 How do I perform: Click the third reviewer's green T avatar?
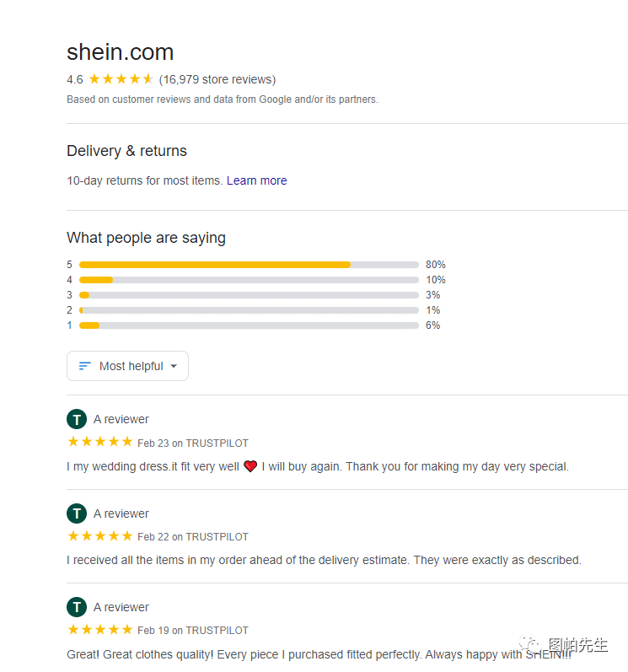[77, 607]
